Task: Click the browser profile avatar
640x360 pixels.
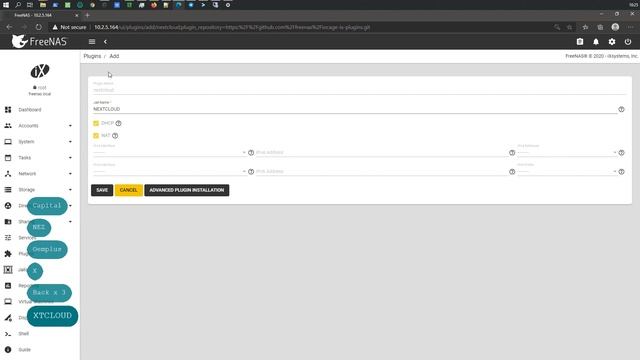Action: pos(615,27)
